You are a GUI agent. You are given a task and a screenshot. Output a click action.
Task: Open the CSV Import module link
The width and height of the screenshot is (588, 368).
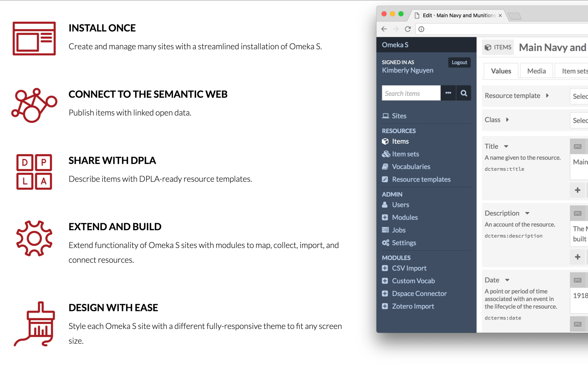(409, 268)
